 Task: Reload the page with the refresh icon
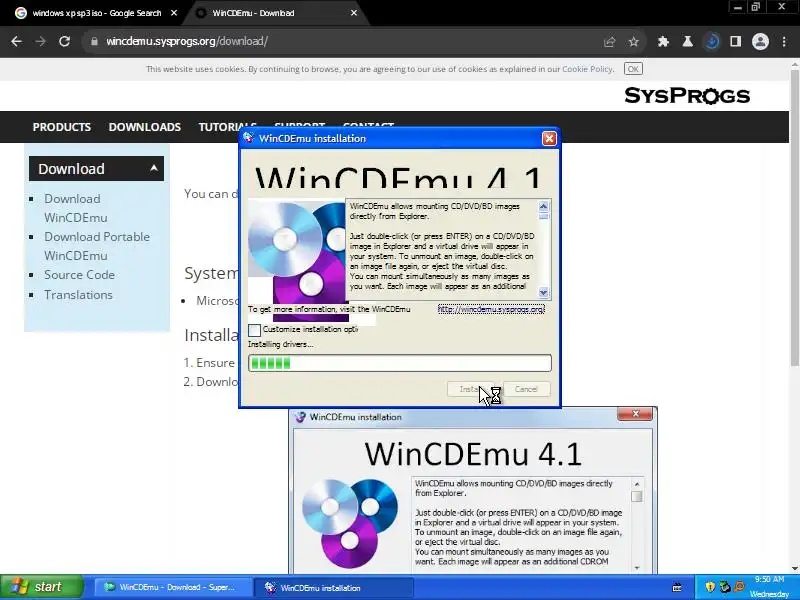(64, 41)
